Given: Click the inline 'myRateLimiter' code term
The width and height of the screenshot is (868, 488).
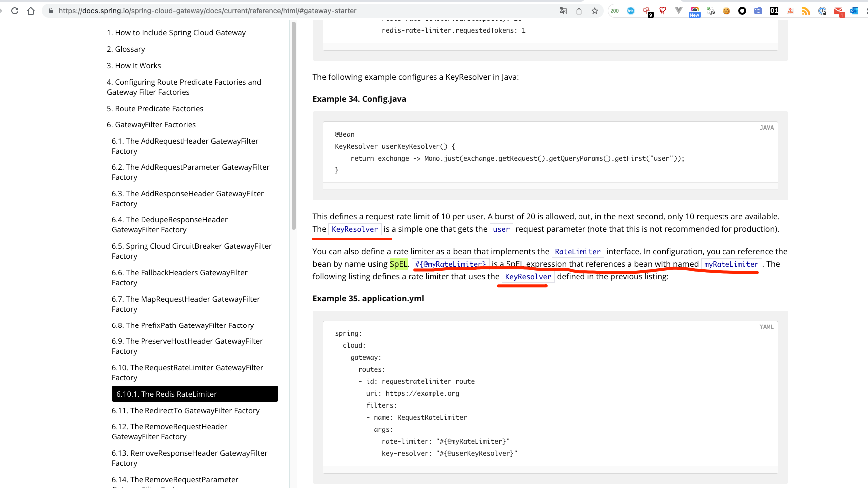Looking at the screenshot, I should click(731, 264).
